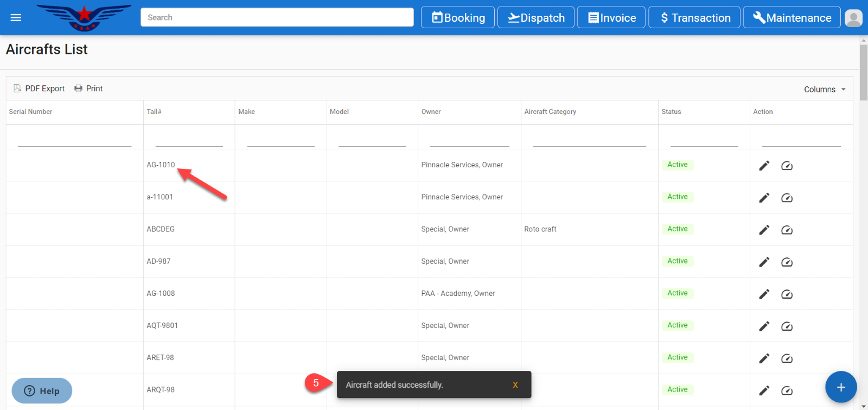The image size is (868, 410).
Task: Click the user profile avatar icon
Action: pos(853,18)
